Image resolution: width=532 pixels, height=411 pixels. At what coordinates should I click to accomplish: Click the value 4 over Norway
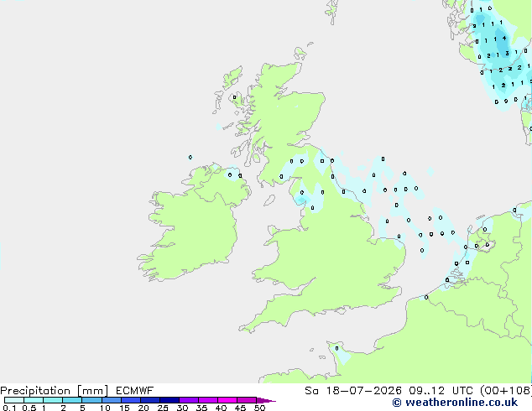(x=504, y=38)
